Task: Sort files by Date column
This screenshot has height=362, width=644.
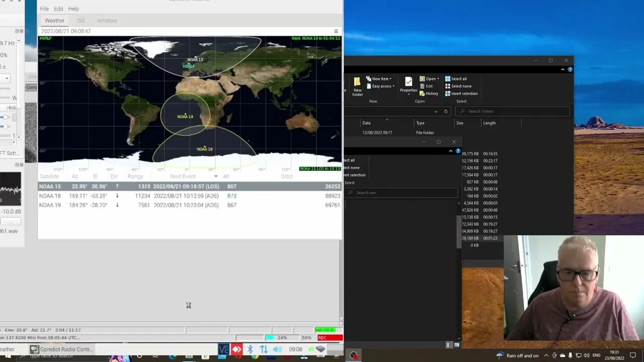Action: tap(367, 123)
